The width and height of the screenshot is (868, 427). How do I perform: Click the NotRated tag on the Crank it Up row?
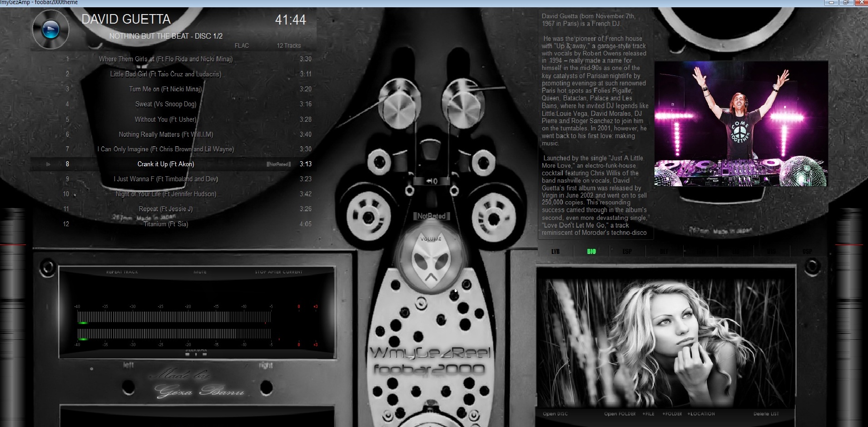click(x=278, y=164)
